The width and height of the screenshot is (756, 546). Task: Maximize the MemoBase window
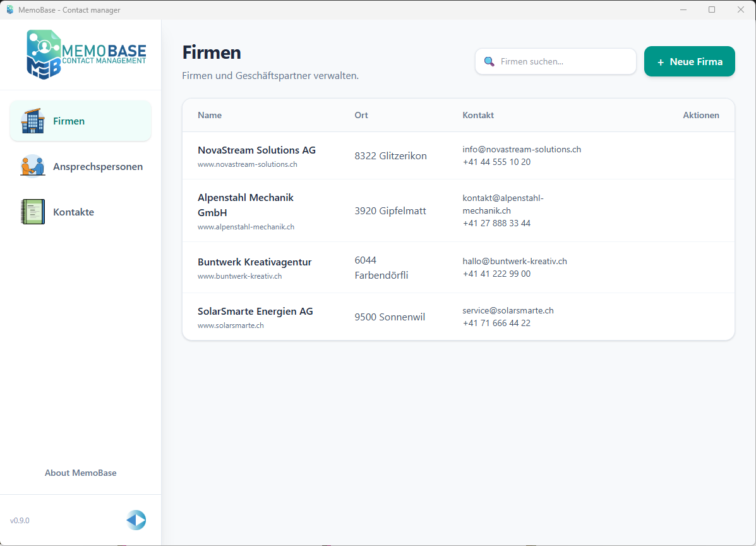pyautogui.click(x=712, y=9)
